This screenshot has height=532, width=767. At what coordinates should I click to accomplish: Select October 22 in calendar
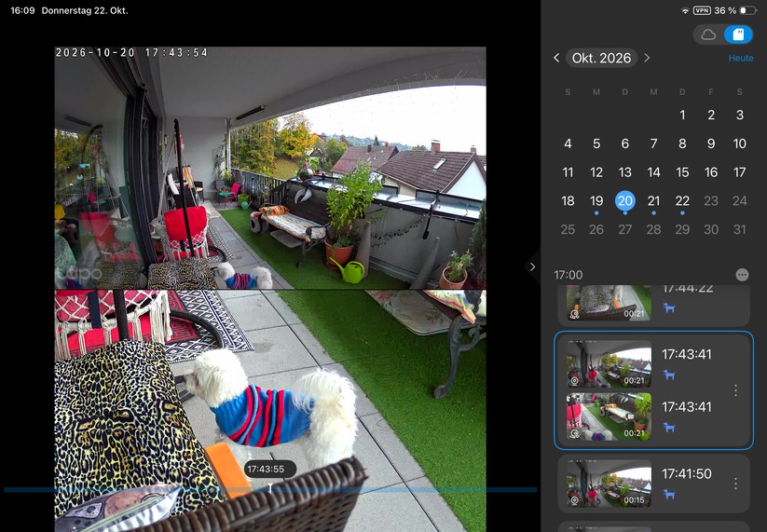[x=682, y=201]
